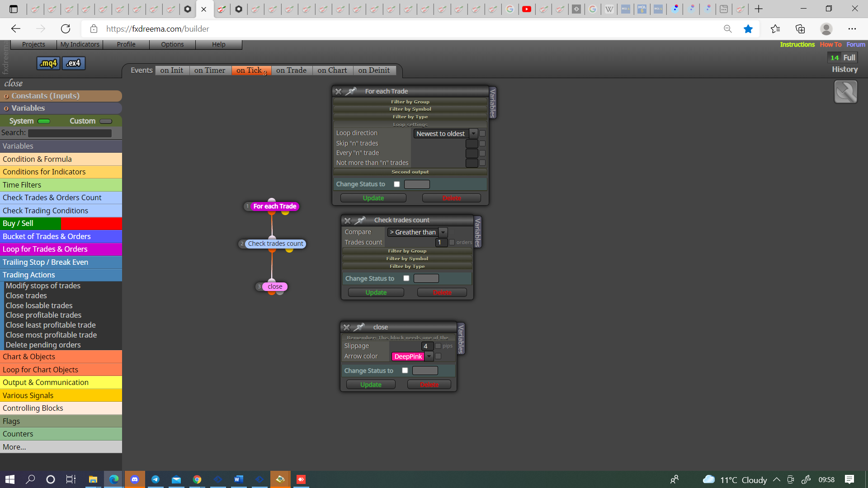This screenshot has width=868, height=488.
Task: Tick the Arrow color checkbox
Action: pyautogui.click(x=438, y=357)
